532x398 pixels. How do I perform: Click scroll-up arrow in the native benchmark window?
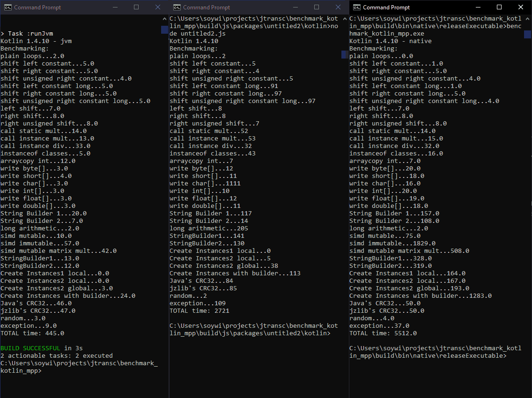pyautogui.click(x=527, y=18)
